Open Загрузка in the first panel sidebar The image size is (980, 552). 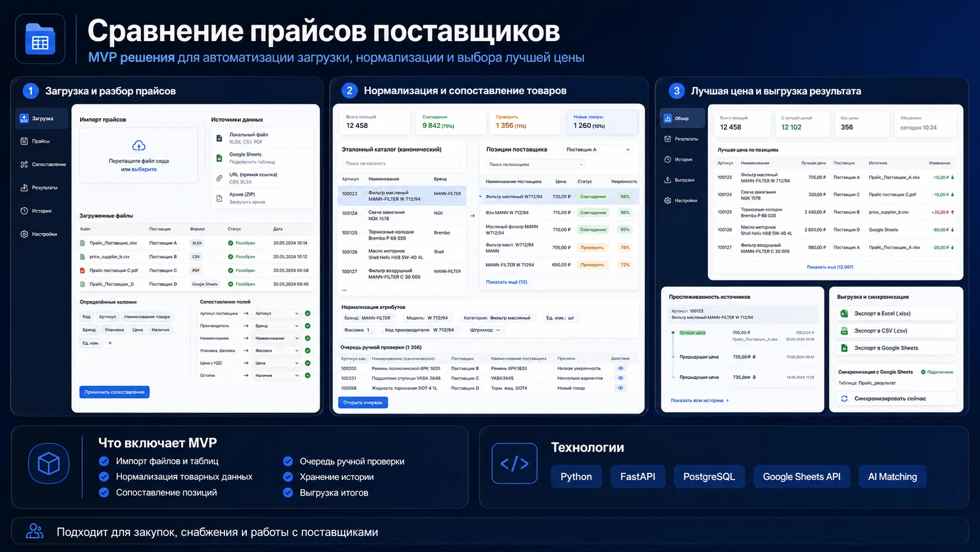click(42, 118)
